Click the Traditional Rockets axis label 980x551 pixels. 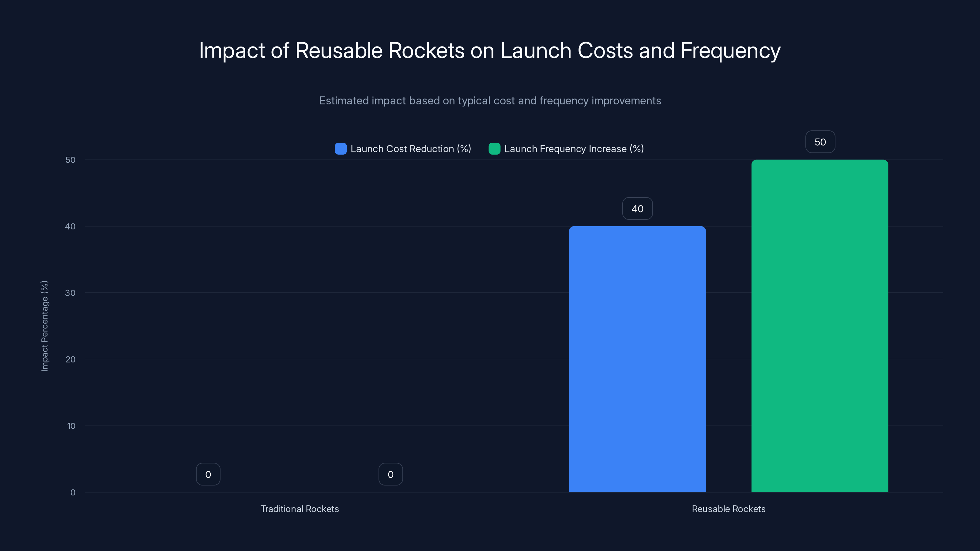click(300, 509)
